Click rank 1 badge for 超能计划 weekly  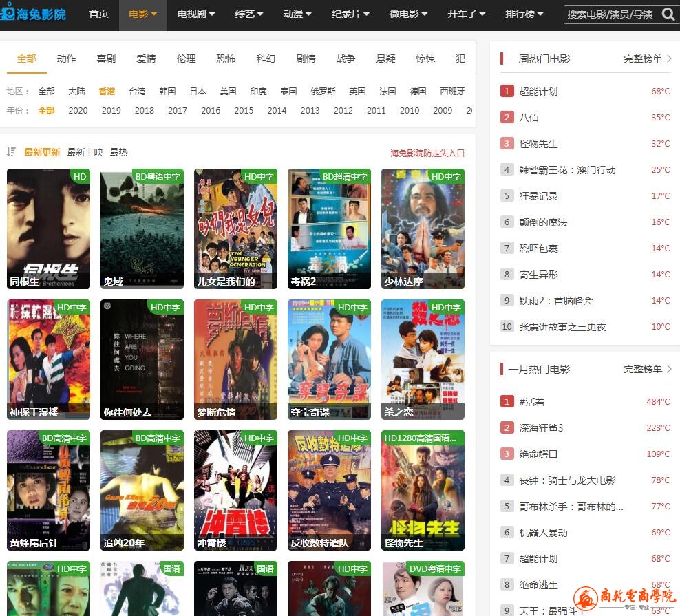(507, 92)
